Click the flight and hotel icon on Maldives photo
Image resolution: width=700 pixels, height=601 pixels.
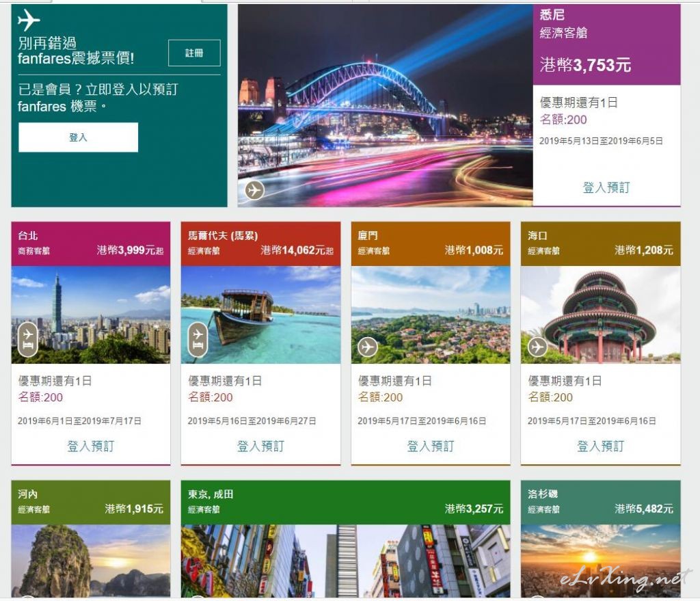(x=198, y=339)
